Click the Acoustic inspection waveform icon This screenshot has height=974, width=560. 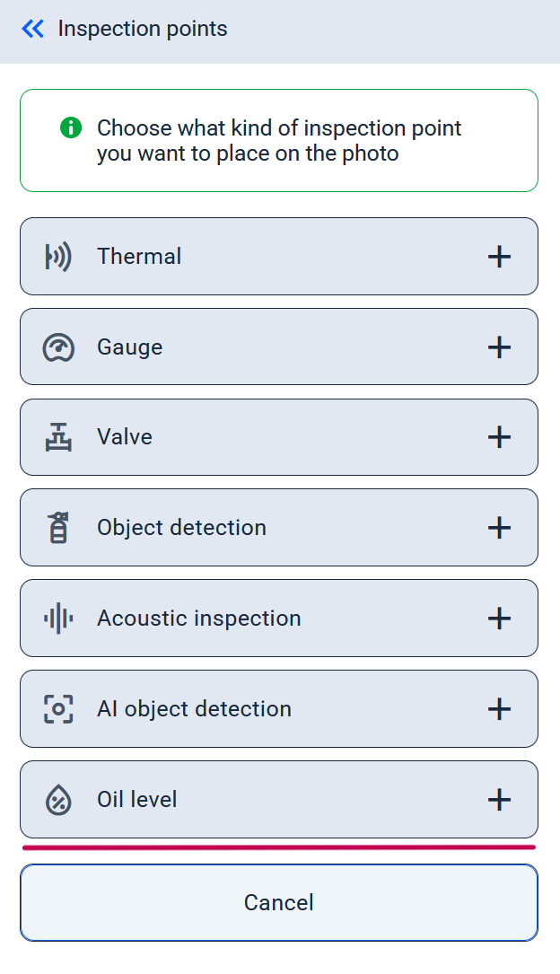click(x=58, y=619)
